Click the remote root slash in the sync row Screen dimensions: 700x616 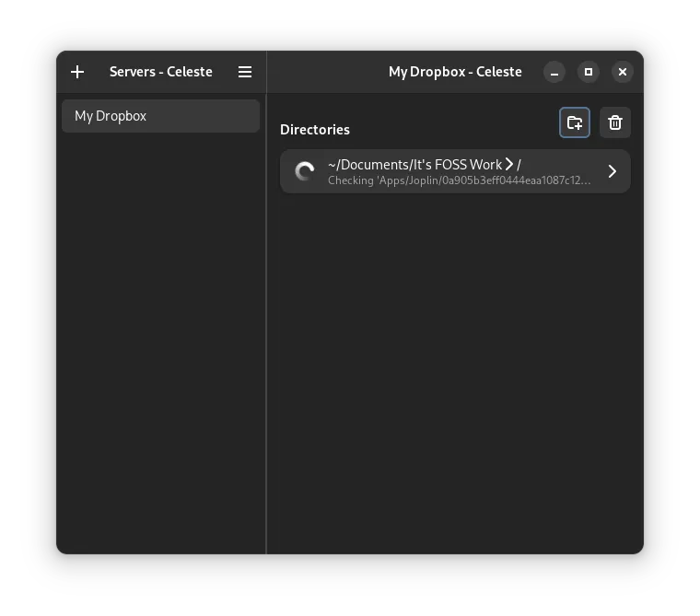point(519,165)
